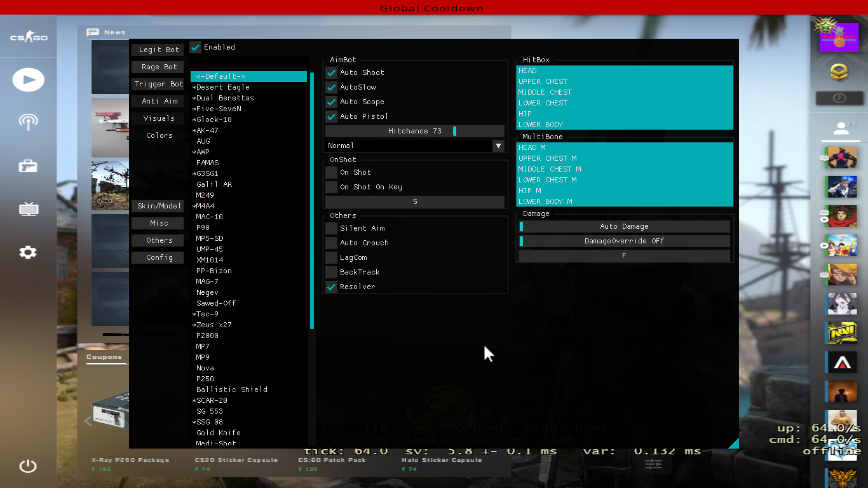The height and width of the screenshot is (488, 868).
Task: Click the clock cooldown icon
Action: [839, 98]
